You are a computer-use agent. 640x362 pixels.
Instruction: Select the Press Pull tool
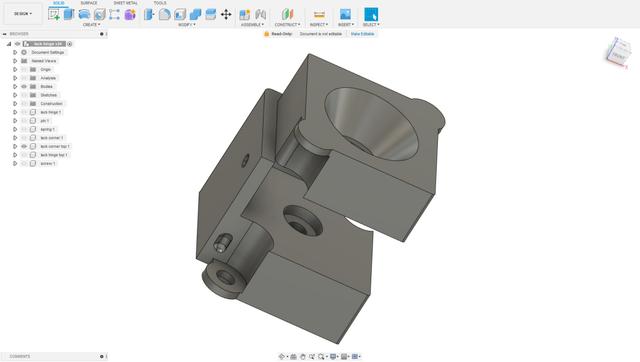click(x=149, y=14)
